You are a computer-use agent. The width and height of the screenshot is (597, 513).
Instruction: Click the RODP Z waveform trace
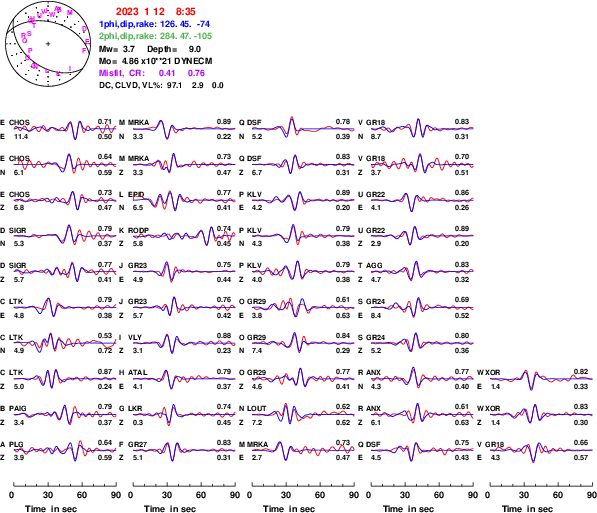click(184, 237)
